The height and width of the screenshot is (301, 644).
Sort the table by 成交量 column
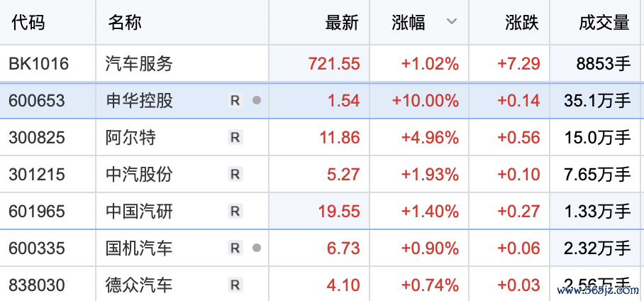coord(604,23)
